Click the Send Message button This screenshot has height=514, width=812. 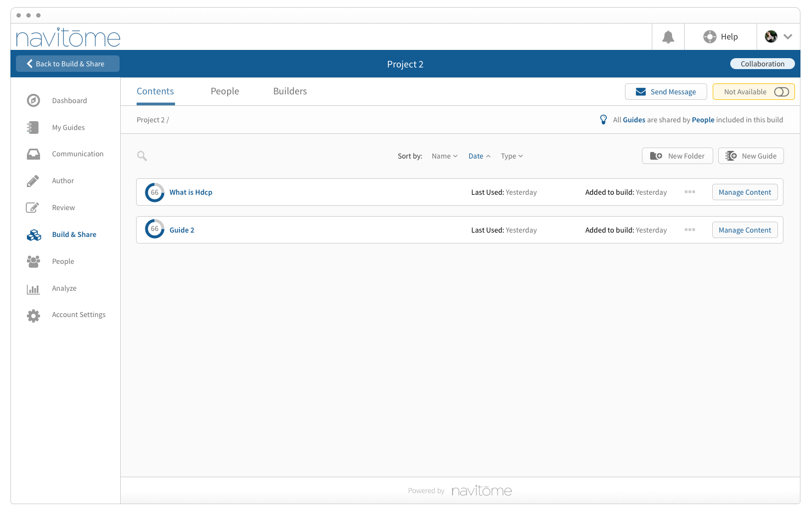pyautogui.click(x=666, y=92)
